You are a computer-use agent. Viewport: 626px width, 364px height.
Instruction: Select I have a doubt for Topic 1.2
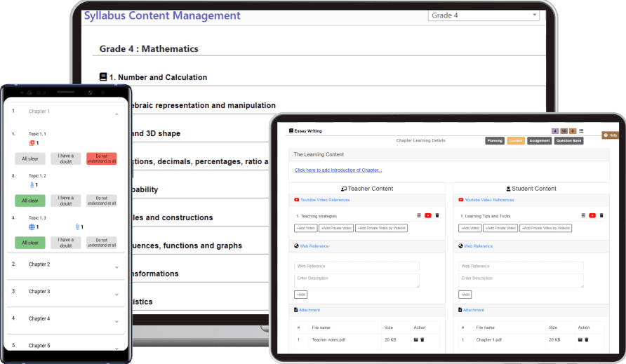[x=66, y=201]
